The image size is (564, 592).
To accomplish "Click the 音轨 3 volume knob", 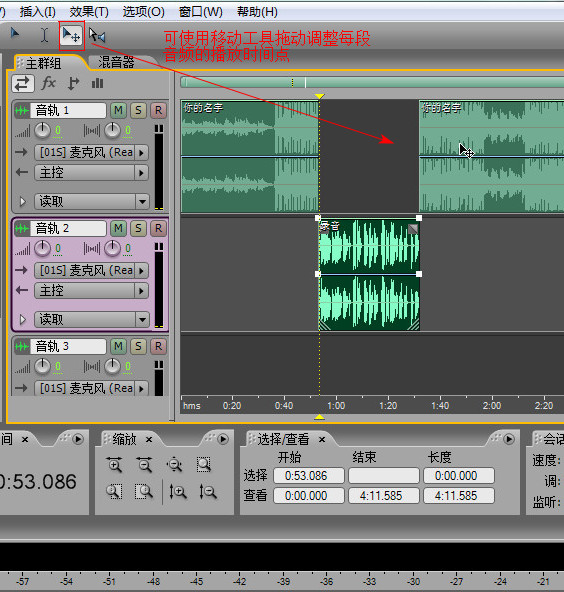I will pos(42,366).
